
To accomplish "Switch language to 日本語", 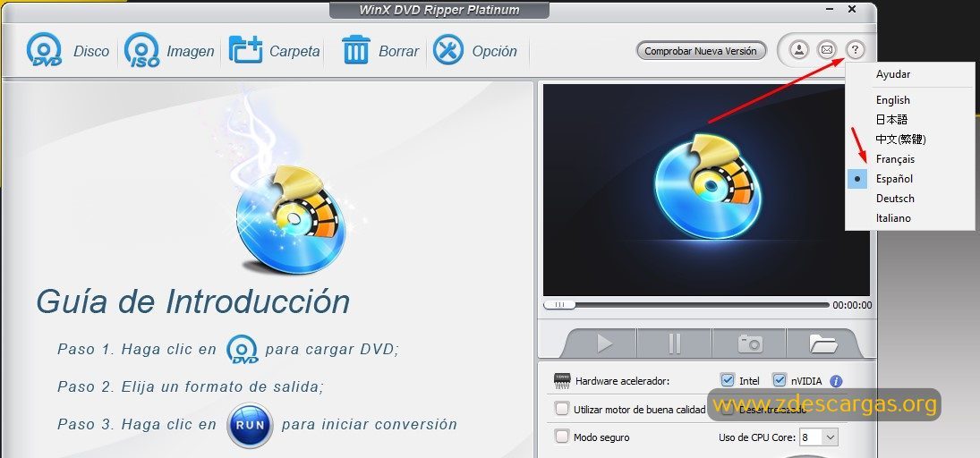I will click(x=891, y=119).
